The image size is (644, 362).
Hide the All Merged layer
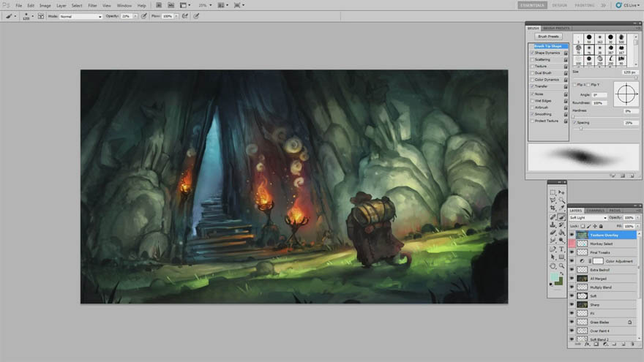[x=572, y=279]
